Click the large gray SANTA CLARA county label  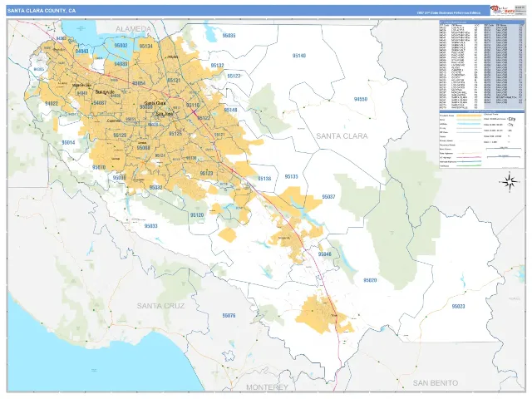pyautogui.click(x=342, y=136)
